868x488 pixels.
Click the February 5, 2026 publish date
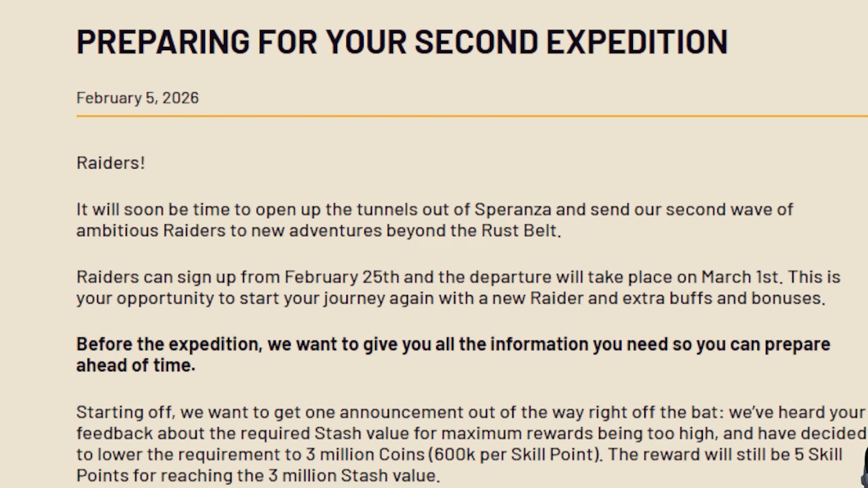coord(137,97)
